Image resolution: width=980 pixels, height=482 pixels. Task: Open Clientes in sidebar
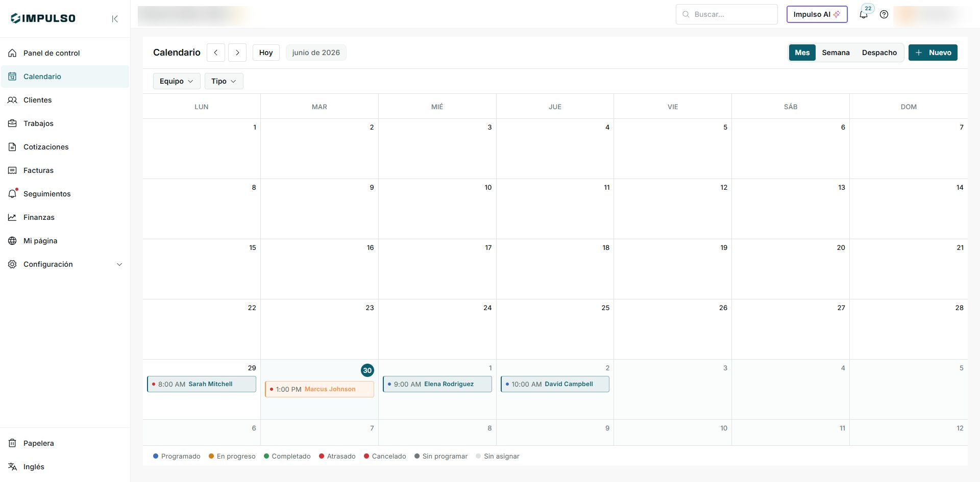[x=65, y=100]
